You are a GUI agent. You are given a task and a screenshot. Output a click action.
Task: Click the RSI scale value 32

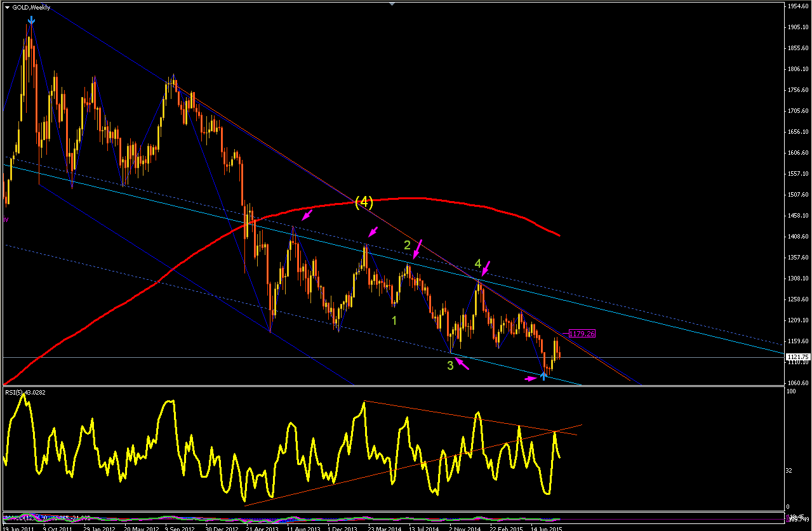click(789, 471)
